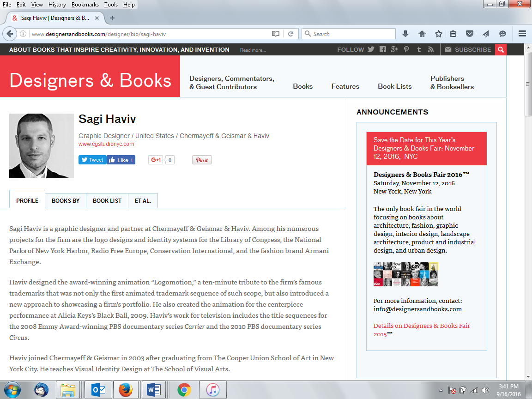
Task: Open the Edit menu
Action: [x=21, y=5]
